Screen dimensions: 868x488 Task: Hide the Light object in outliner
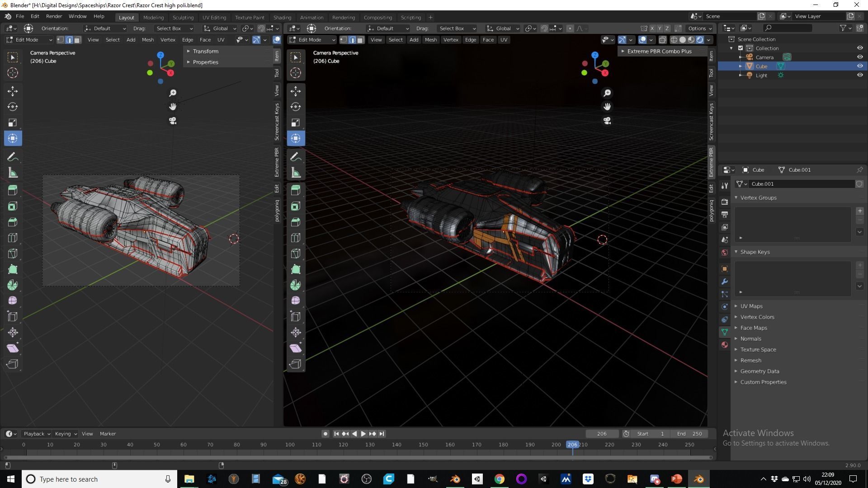point(860,75)
